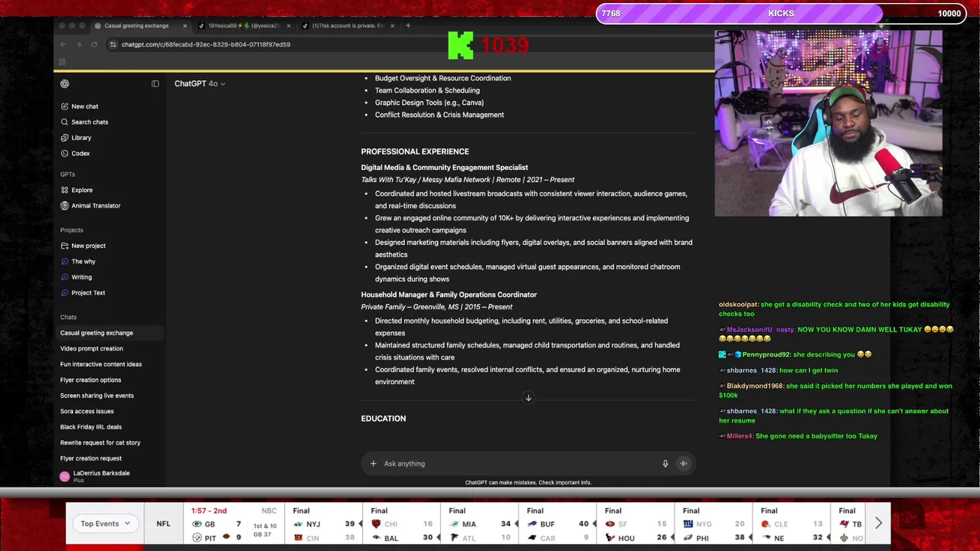Switch to the 'This account is private' tab
Image resolution: width=980 pixels, height=551 pixels.
point(348,25)
